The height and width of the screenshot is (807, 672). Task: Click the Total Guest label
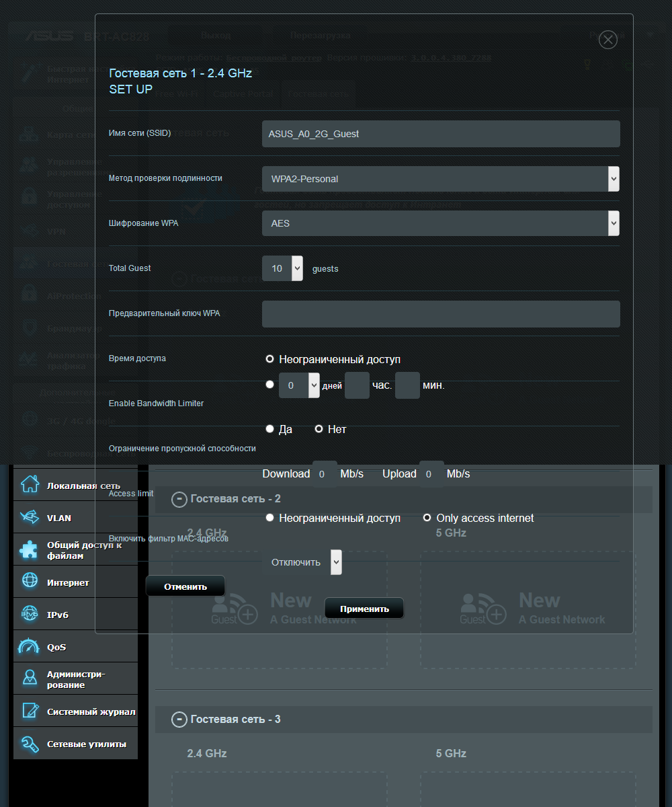point(130,268)
